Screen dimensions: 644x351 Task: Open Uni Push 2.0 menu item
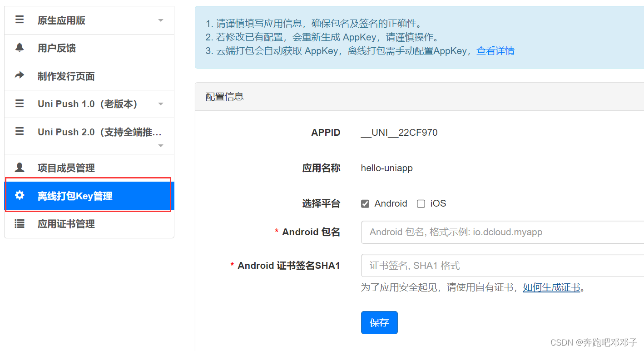tap(89, 136)
